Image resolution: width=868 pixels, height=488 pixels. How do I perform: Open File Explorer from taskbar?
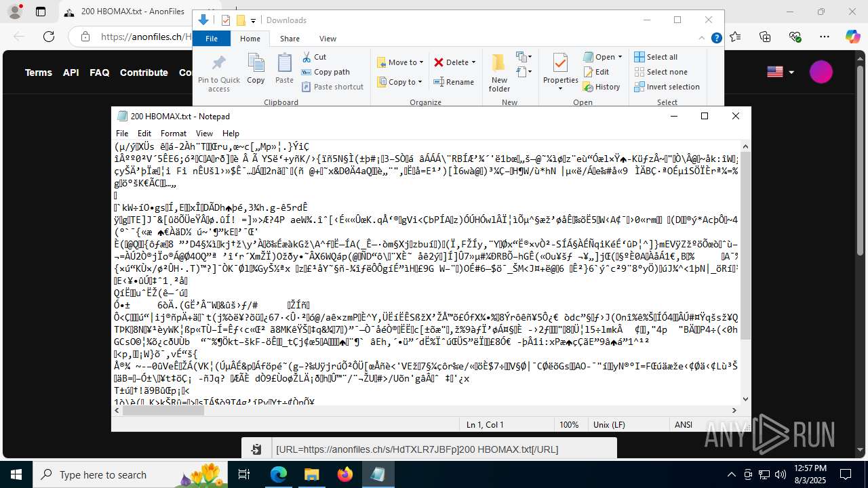[311, 474]
